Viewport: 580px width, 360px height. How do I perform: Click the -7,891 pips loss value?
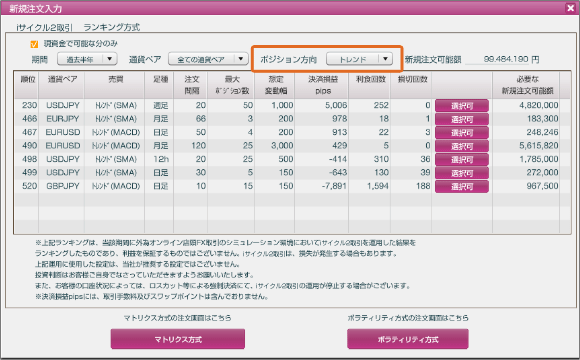(334, 186)
